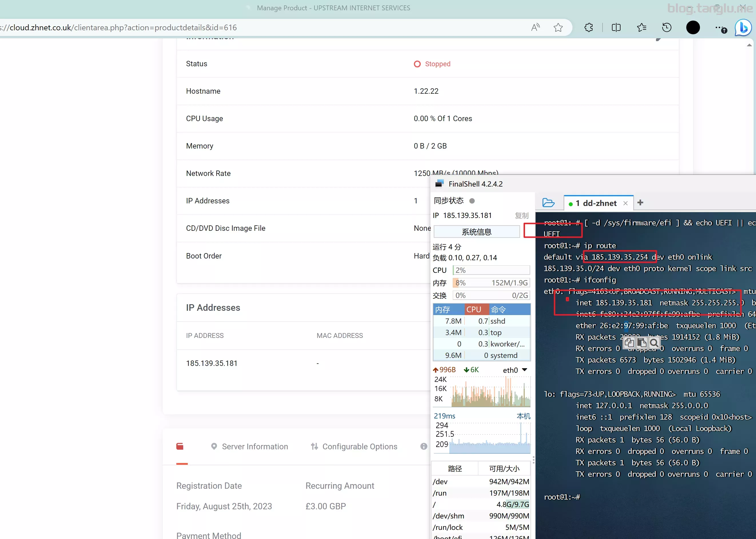The height and width of the screenshot is (539, 756).
Task: Click the paste icon in terminal popup
Action: coord(642,342)
